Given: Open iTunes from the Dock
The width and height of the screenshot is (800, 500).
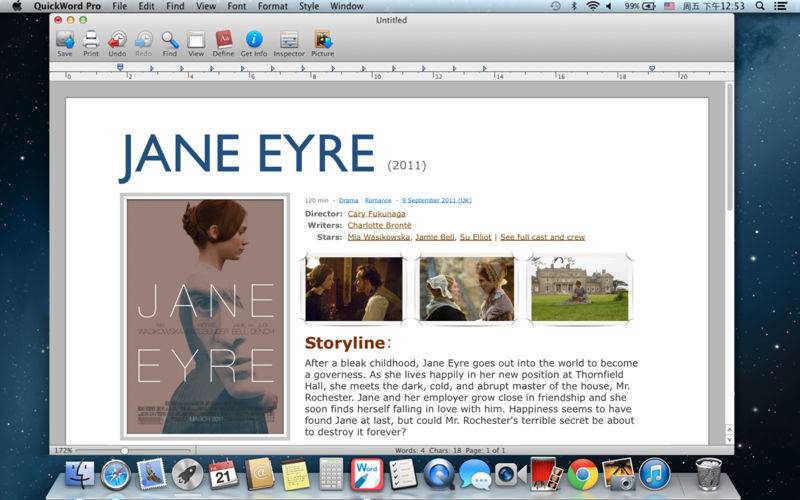Looking at the screenshot, I should (x=655, y=474).
